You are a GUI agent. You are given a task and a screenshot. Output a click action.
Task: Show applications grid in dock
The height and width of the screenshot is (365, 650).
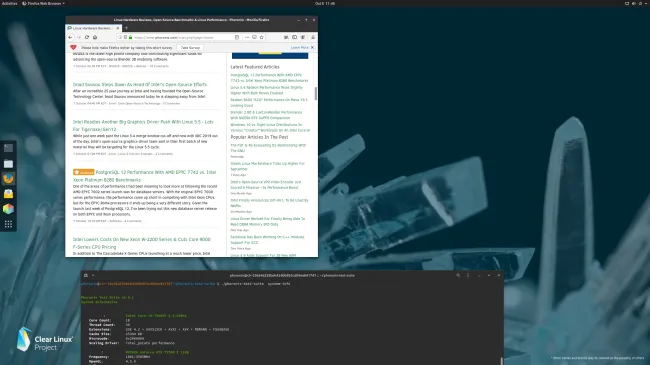(8, 224)
